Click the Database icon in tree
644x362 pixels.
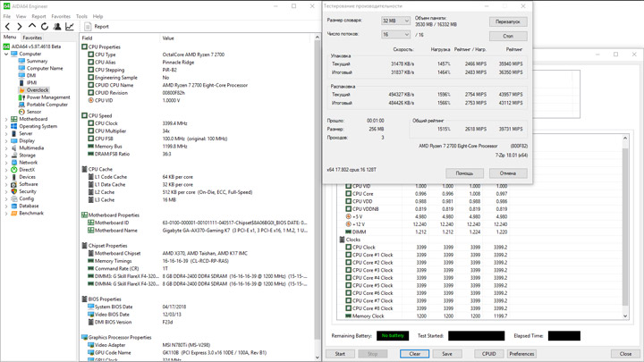pos(14,206)
